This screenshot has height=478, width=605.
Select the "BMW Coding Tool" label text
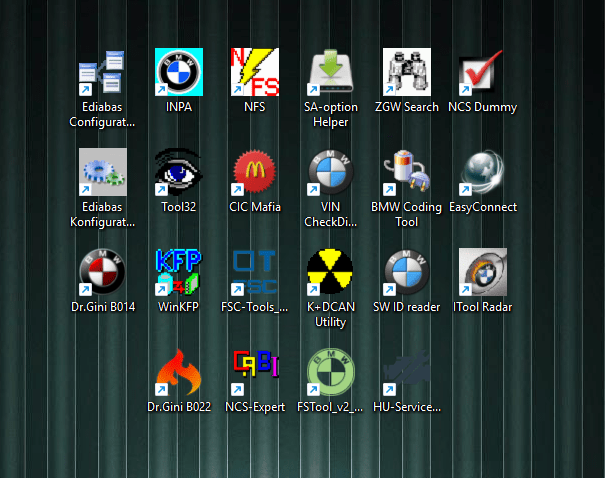click(x=407, y=215)
